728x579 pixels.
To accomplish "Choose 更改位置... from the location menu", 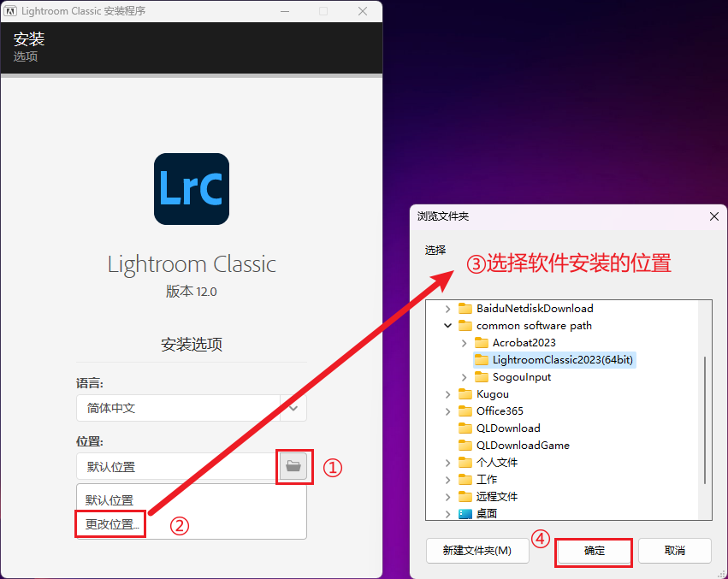I will coord(111,524).
